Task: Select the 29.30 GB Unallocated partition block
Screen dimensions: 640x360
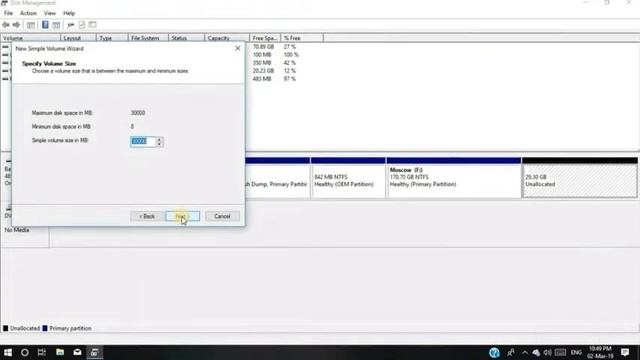Action: 580,178
